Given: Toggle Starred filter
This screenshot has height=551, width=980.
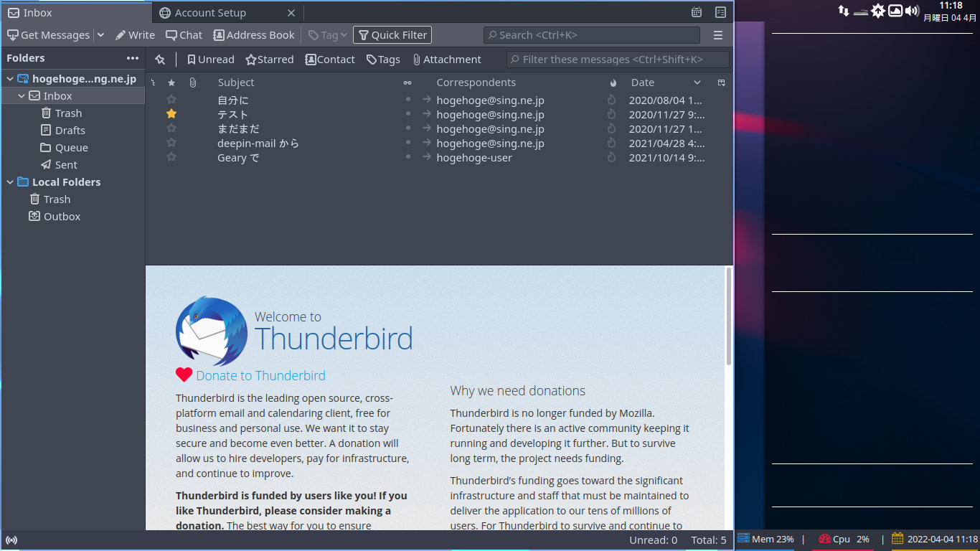Looking at the screenshot, I should point(270,60).
